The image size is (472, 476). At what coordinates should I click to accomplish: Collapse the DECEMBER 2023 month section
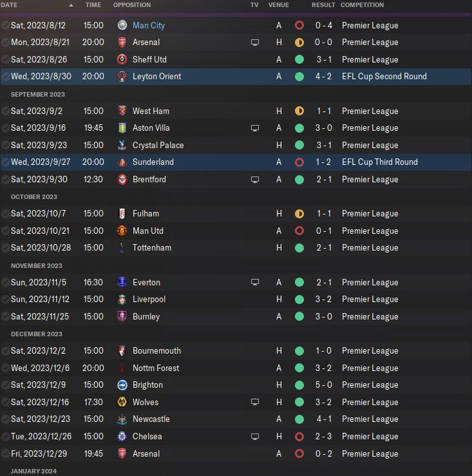37,334
